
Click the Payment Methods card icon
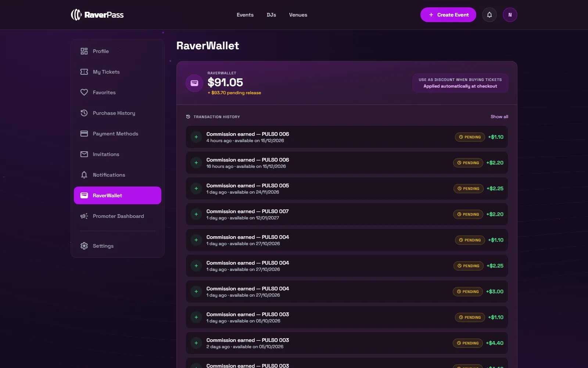(84, 134)
